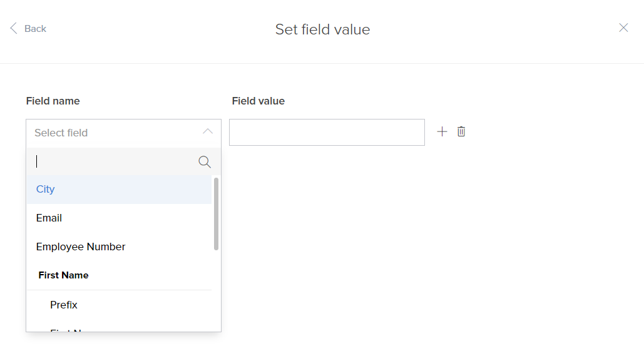Select the Prefix sub-option

click(64, 305)
